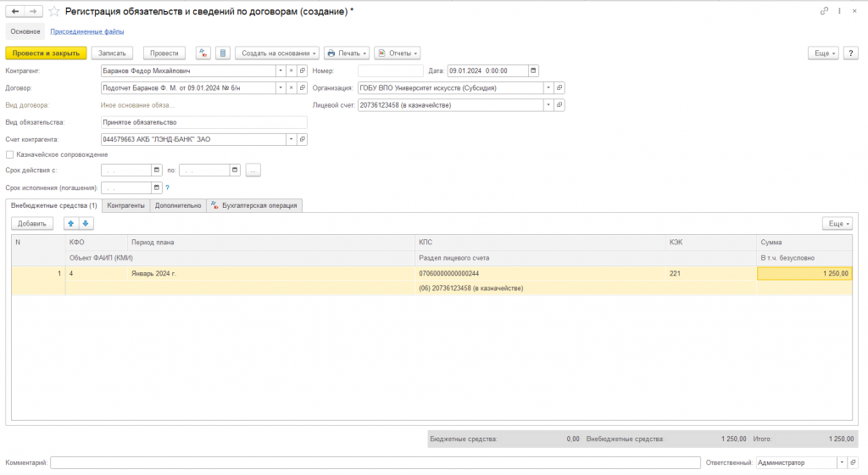Select the КЭК cell 221

[711, 273]
